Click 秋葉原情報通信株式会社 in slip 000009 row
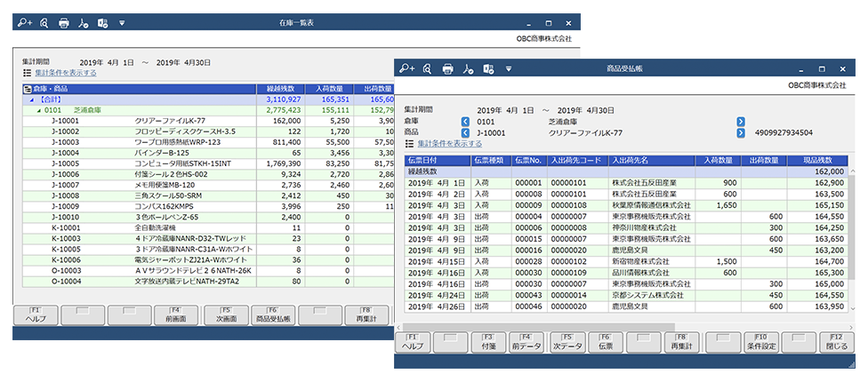868x382 pixels. (652, 205)
